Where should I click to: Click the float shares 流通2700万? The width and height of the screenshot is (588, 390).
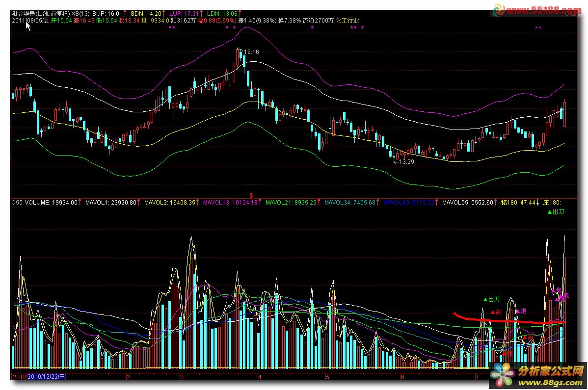pos(318,21)
